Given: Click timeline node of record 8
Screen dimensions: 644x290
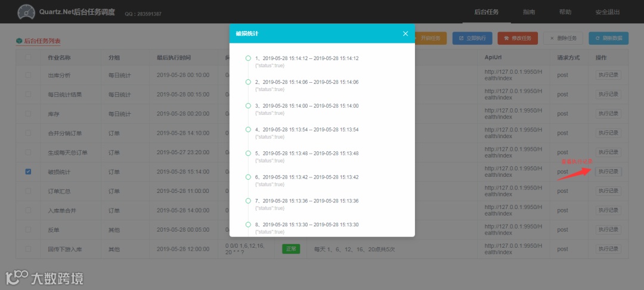Looking at the screenshot, I should [x=248, y=224].
